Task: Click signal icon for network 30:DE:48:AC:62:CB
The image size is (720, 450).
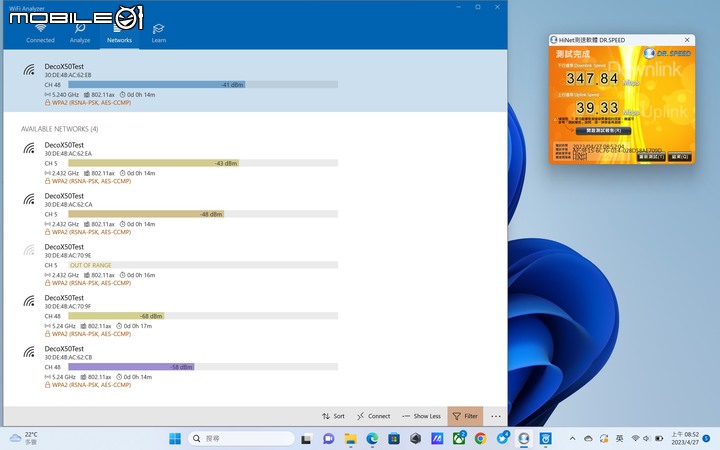Action: pyautogui.click(x=29, y=352)
